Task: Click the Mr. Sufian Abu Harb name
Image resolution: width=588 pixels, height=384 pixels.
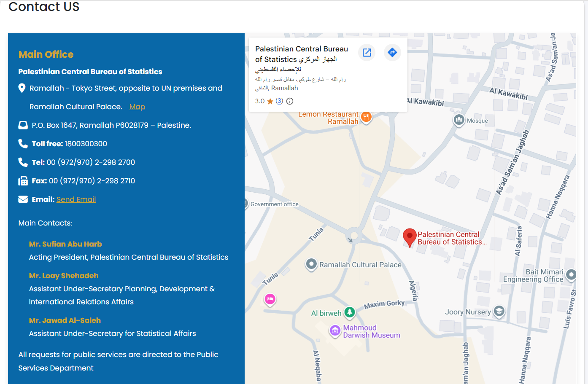Action: (x=65, y=244)
